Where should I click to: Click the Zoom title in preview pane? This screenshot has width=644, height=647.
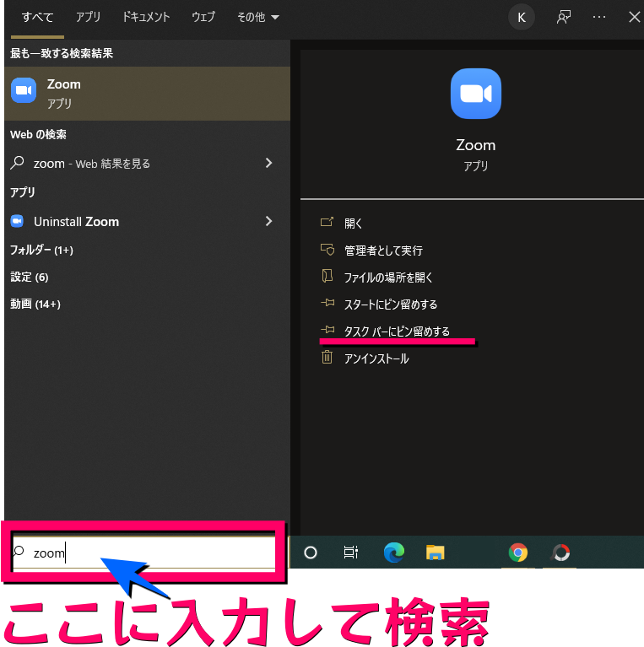click(475, 145)
